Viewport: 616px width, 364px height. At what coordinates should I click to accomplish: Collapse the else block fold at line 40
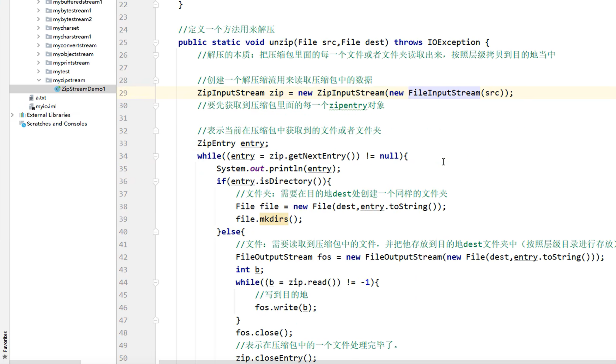coord(155,232)
